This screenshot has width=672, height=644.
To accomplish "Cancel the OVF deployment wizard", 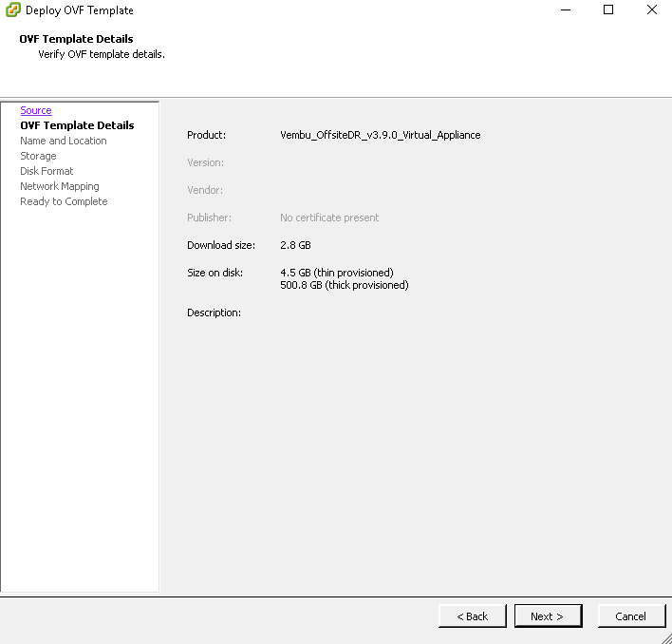I will point(632,616).
